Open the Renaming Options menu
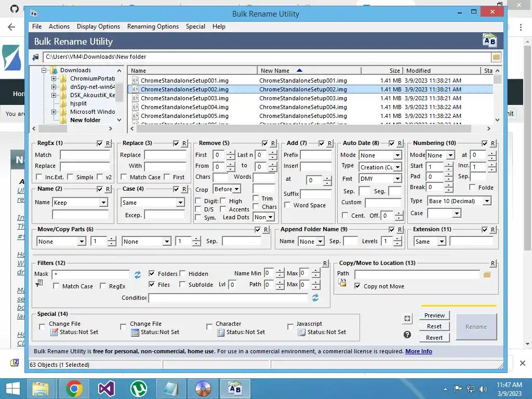The image size is (532, 399). point(153,26)
